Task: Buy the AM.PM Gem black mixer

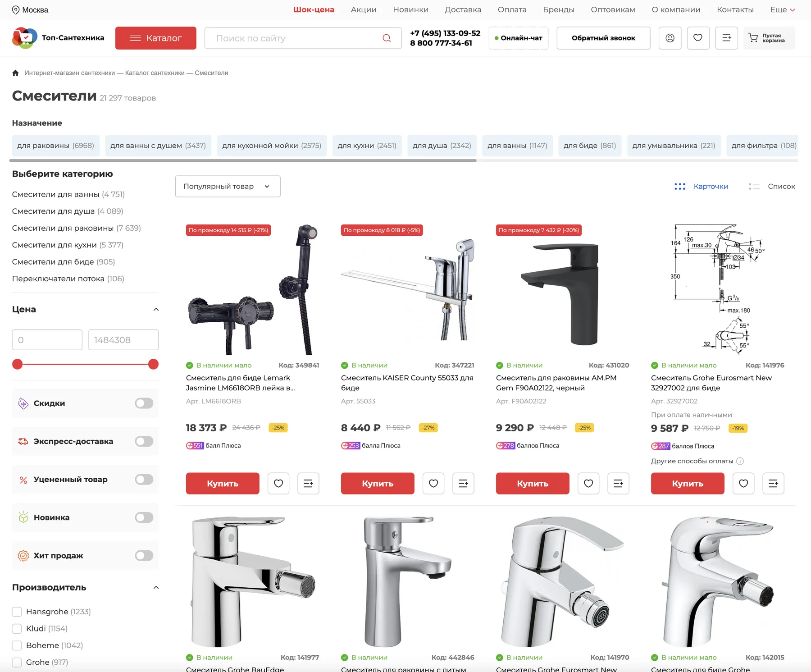Action: (x=533, y=484)
